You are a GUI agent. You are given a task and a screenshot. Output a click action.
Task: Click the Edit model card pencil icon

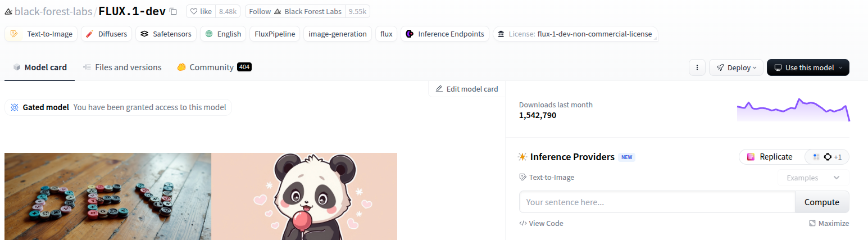point(439,89)
